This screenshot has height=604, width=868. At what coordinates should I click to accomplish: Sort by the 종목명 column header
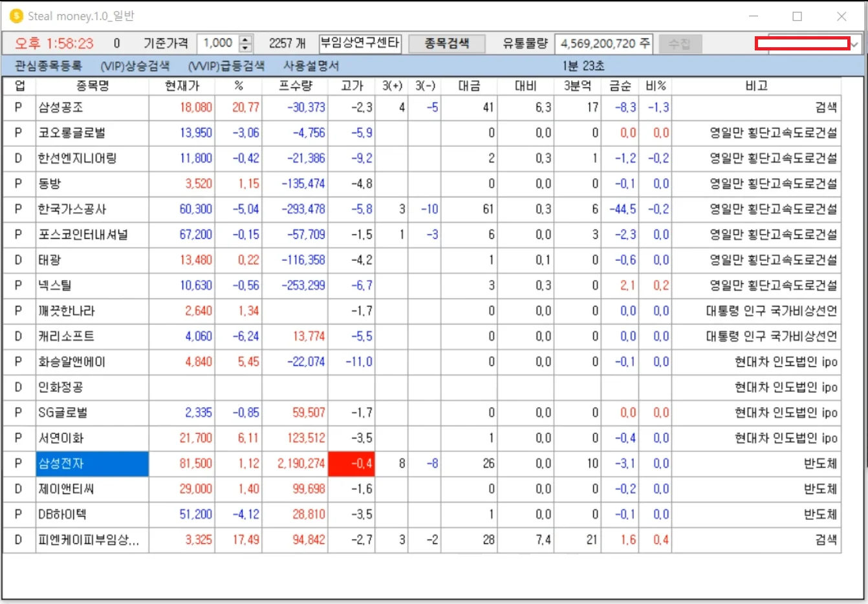tap(92, 86)
